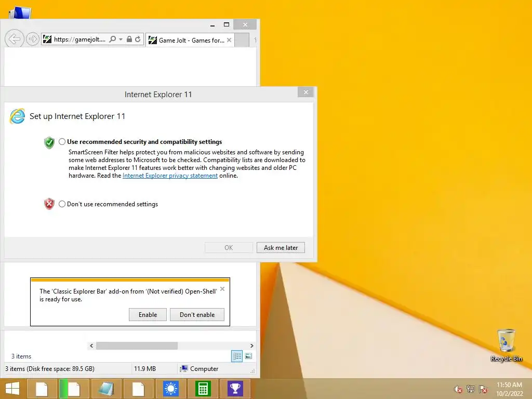
Task: Click the browser Forward arrow button
Action: click(33, 39)
